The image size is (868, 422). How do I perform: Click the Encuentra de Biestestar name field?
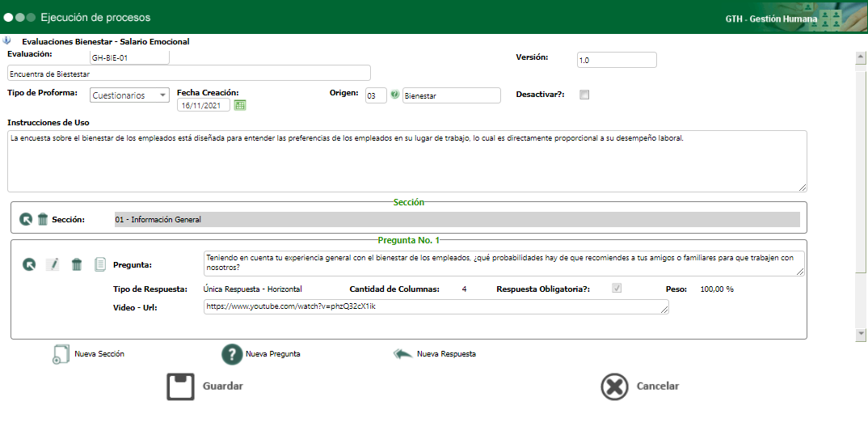coord(189,73)
